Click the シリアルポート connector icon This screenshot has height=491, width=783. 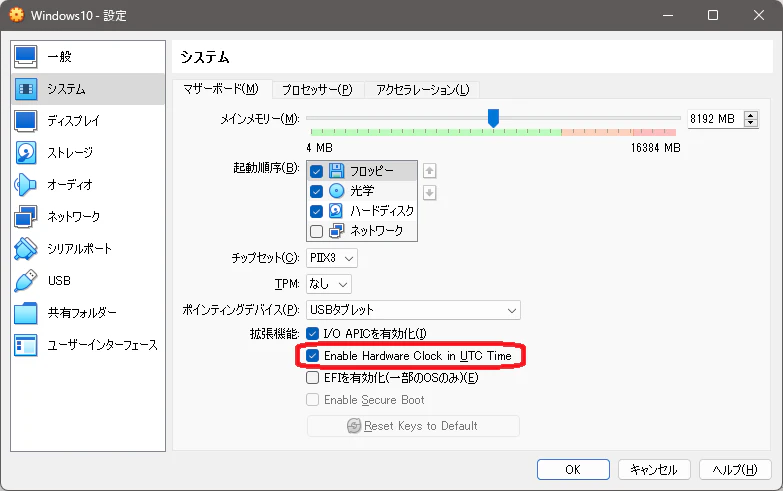click(x=25, y=249)
